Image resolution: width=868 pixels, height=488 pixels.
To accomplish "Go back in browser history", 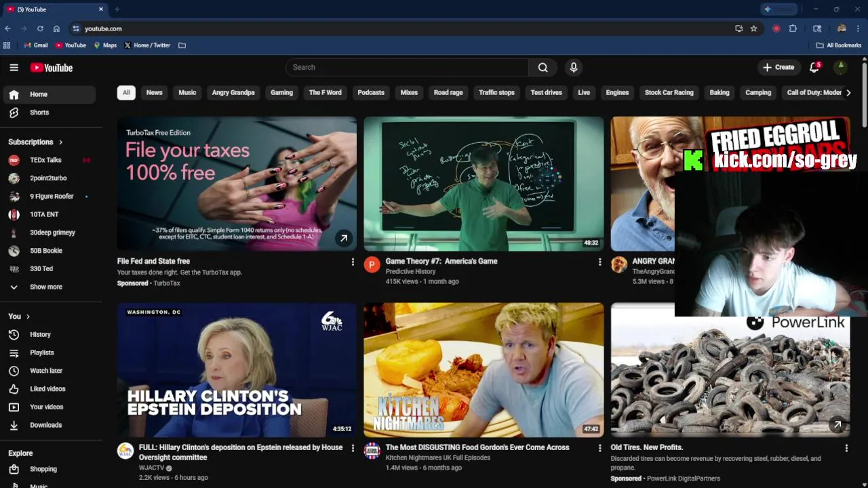I will coord(7,28).
